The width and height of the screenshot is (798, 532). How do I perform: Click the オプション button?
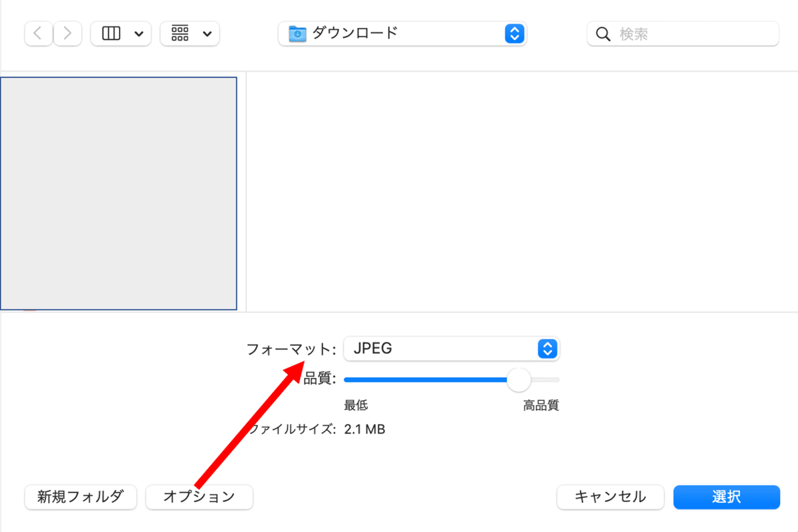tap(199, 496)
